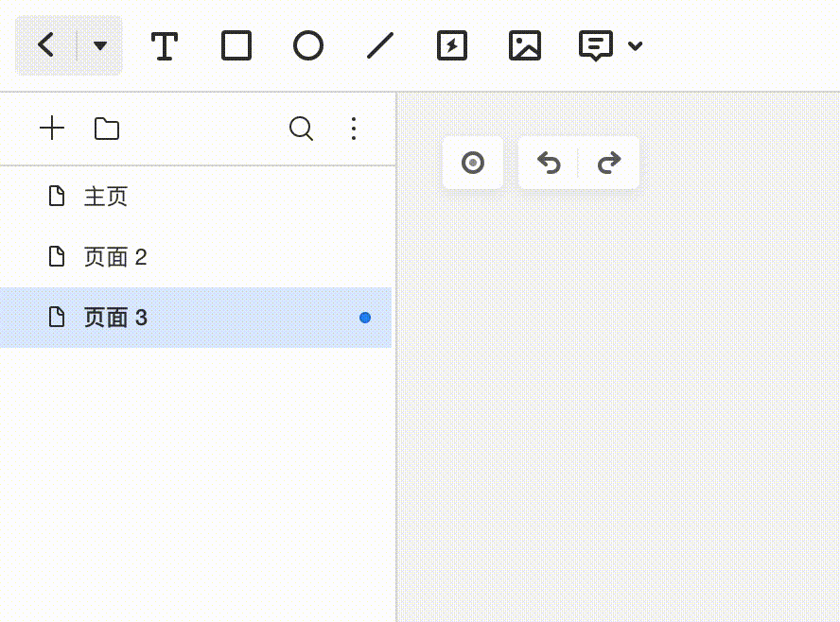The image size is (840, 622).
Task: Expand chevron next to comment tool
Action: [636, 46]
